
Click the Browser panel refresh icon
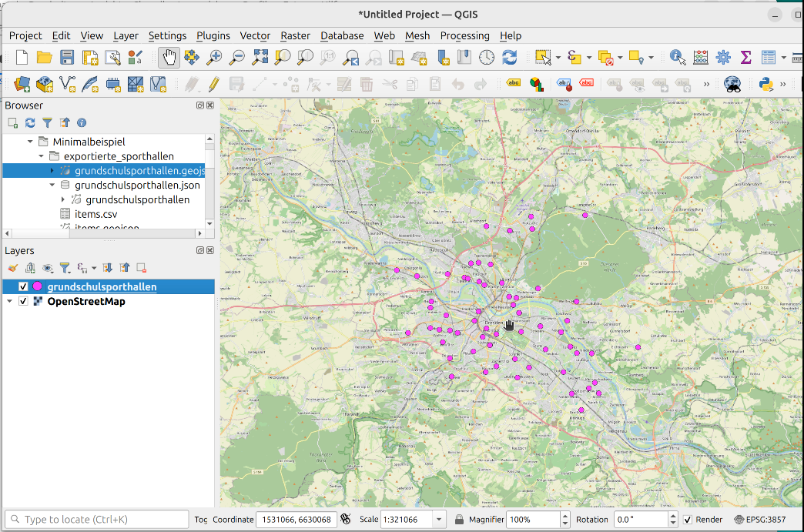click(30, 122)
